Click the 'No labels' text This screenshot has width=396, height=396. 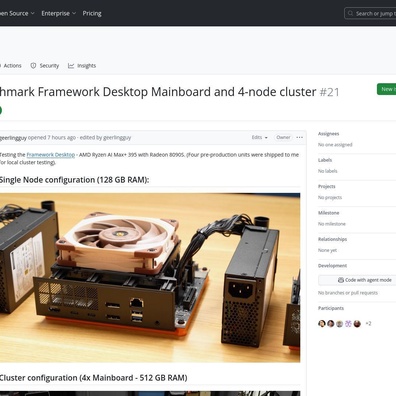pyautogui.click(x=328, y=171)
